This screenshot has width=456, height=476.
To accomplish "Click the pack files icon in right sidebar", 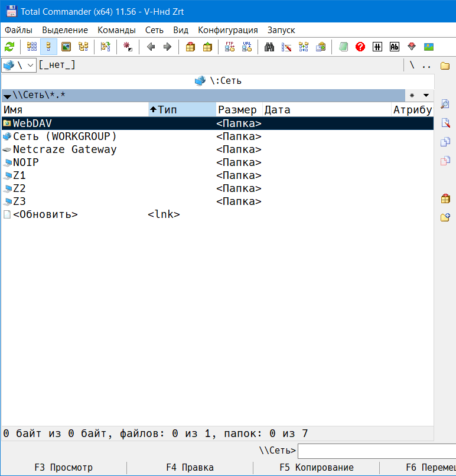I will [x=445, y=198].
